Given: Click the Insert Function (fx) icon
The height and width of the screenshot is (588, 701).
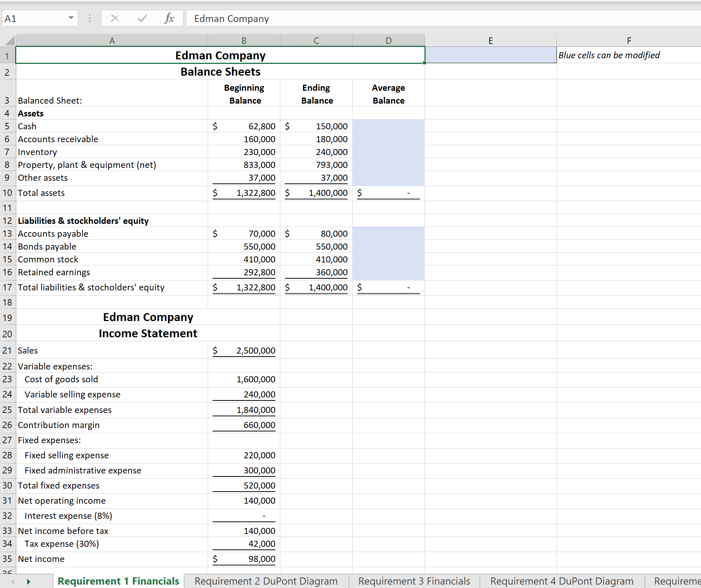Looking at the screenshot, I should 169,18.
